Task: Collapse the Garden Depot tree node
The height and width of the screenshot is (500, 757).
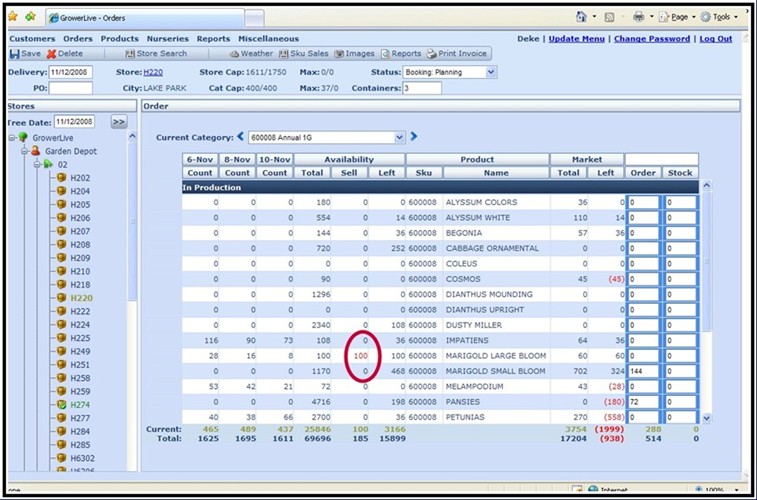Action: [23, 151]
